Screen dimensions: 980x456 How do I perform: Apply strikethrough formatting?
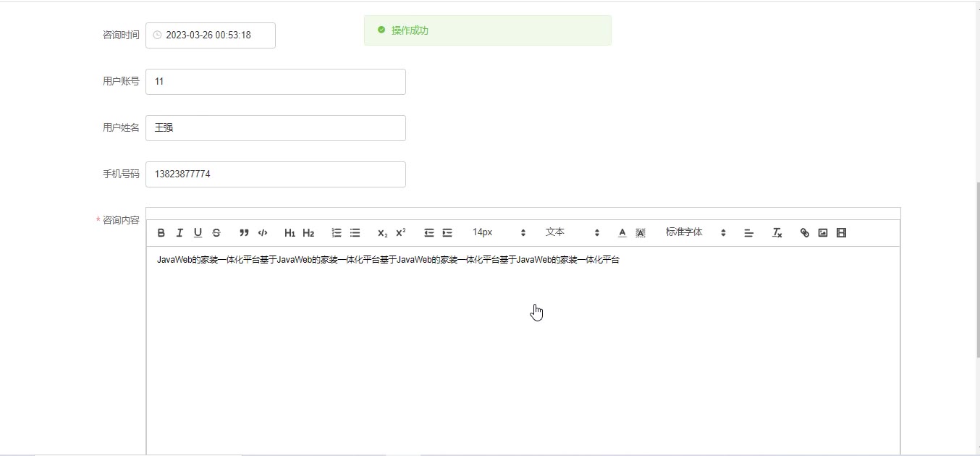[216, 233]
